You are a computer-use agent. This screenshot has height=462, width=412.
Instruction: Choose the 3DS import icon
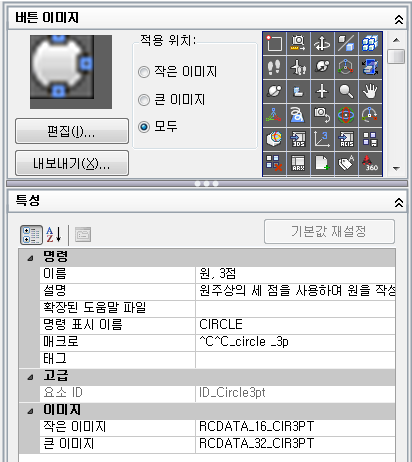(x=298, y=139)
